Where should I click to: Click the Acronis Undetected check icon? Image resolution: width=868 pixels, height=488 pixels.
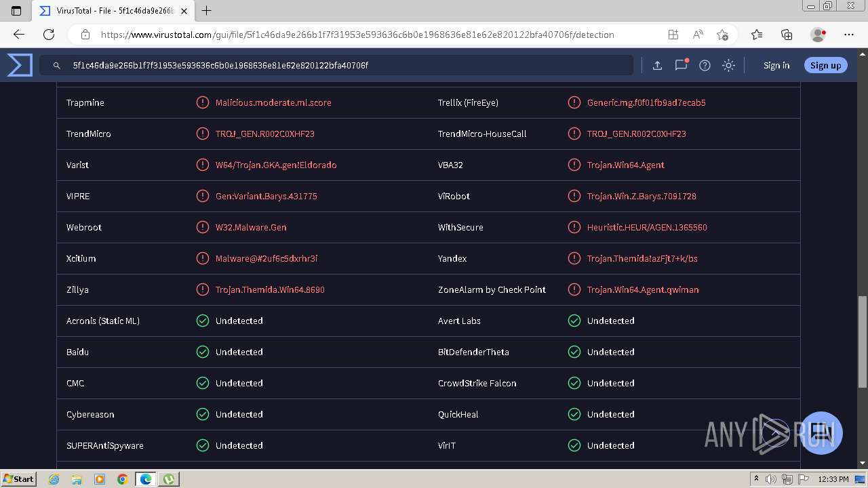202,321
